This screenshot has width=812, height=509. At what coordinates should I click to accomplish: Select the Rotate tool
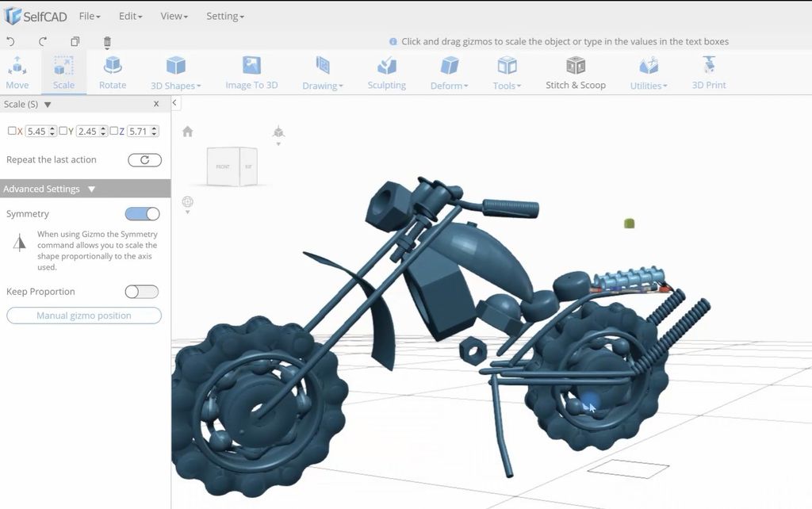[x=113, y=73]
